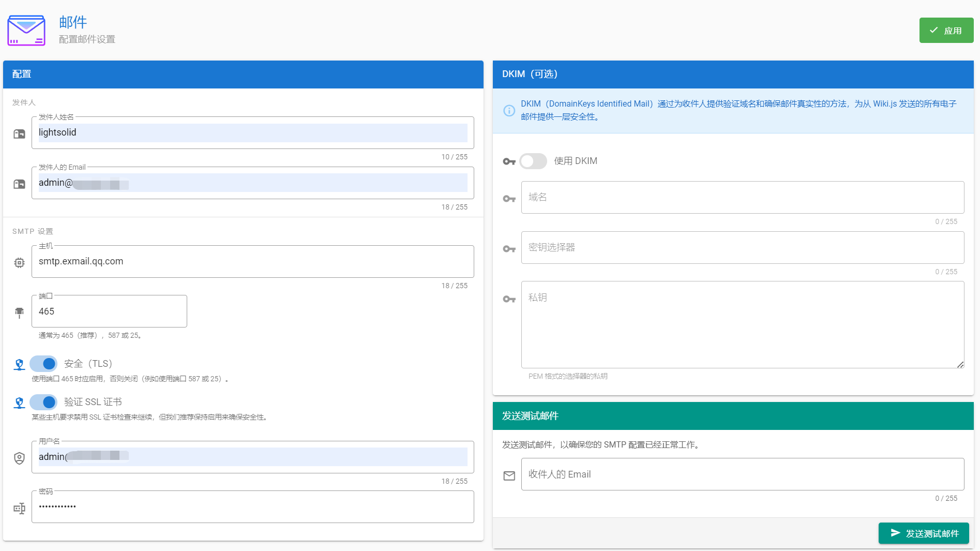The width and height of the screenshot is (980, 551).
Task: Click the shield icon beside 安全 (TLS)
Action: coord(19,365)
